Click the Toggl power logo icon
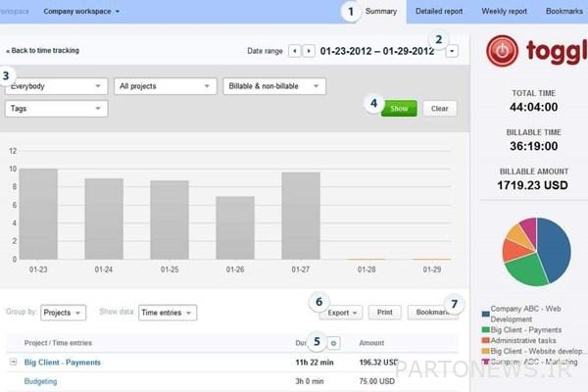 coord(503,51)
